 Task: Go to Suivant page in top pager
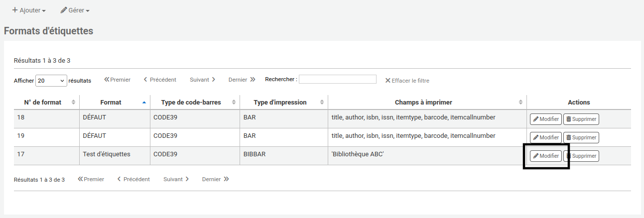202,80
